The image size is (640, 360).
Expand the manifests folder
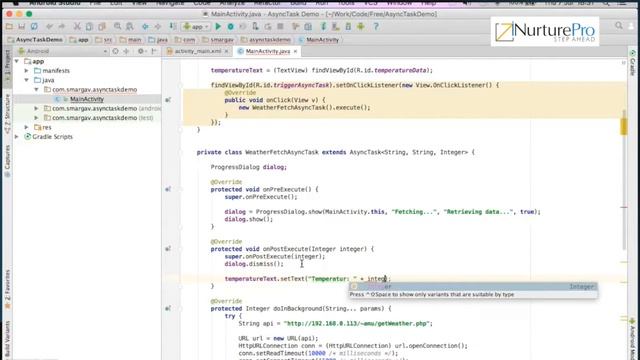point(27,71)
